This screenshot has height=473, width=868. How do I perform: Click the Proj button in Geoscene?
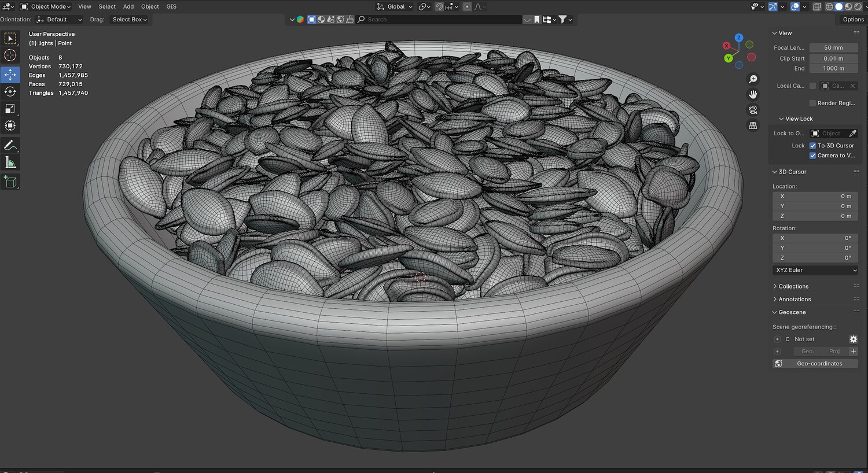coord(834,352)
